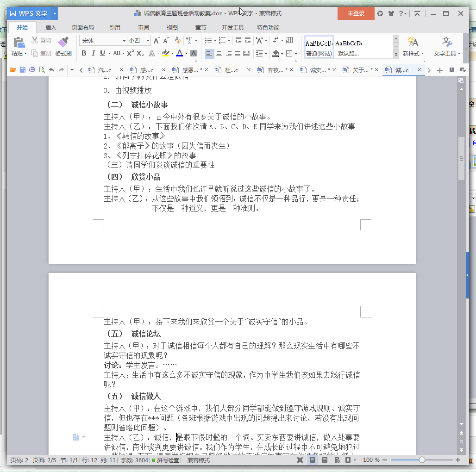Click the distributed alignment icon
This screenshot has height=472, width=476.
point(247,54)
